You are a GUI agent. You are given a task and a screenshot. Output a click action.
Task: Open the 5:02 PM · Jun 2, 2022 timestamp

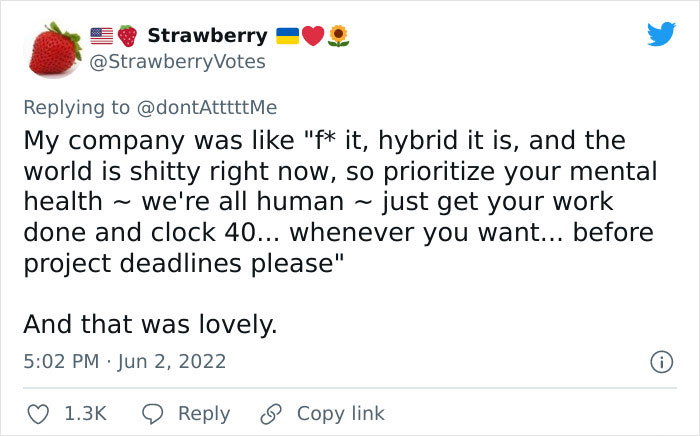click(x=125, y=361)
